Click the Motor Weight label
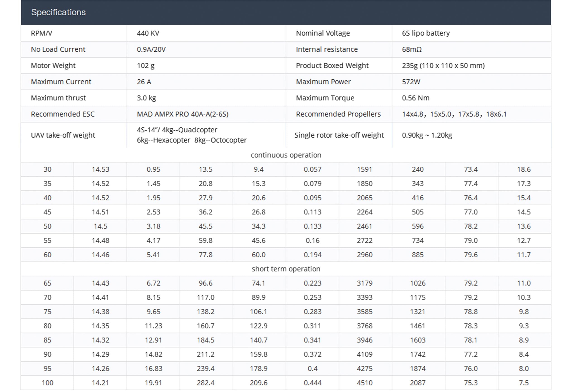566x392 pixels. tap(53, 66)
